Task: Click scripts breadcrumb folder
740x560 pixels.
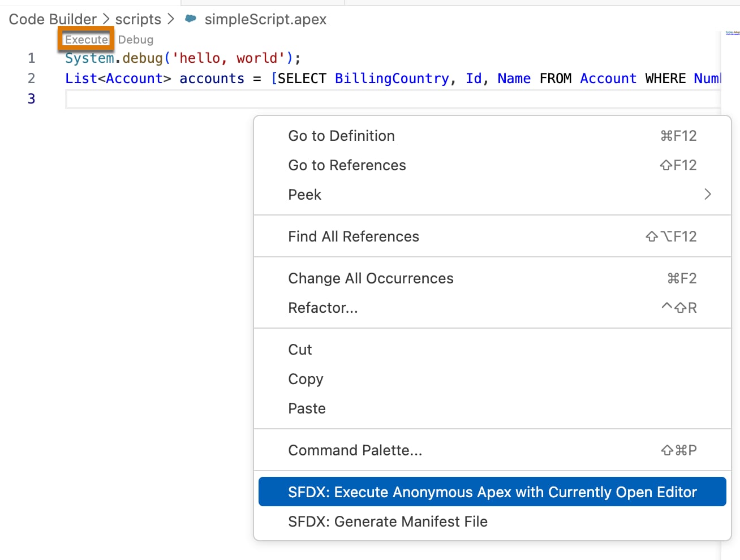Action: [138, 19]
